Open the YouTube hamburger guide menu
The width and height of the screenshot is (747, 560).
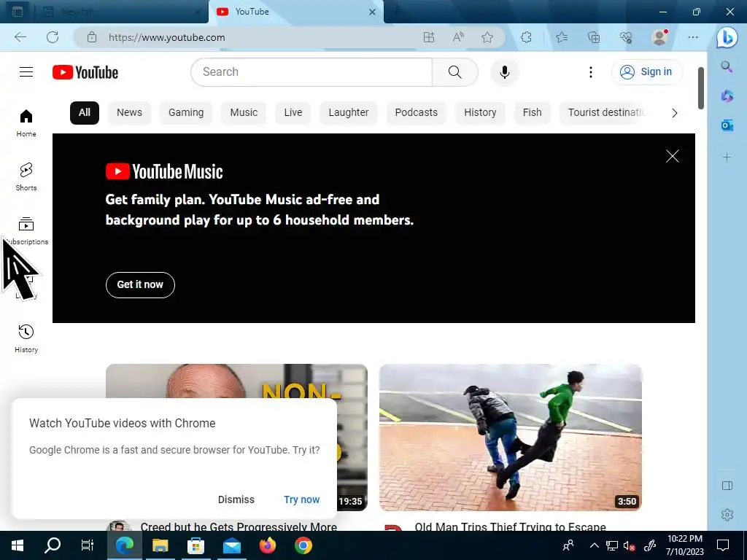tap(26, 72)
